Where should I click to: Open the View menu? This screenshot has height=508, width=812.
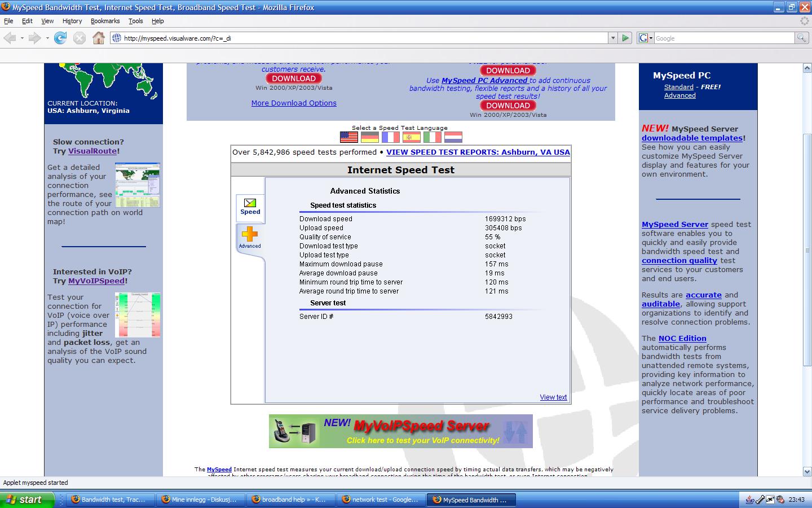pyautogui.click(x=47, y=21)
